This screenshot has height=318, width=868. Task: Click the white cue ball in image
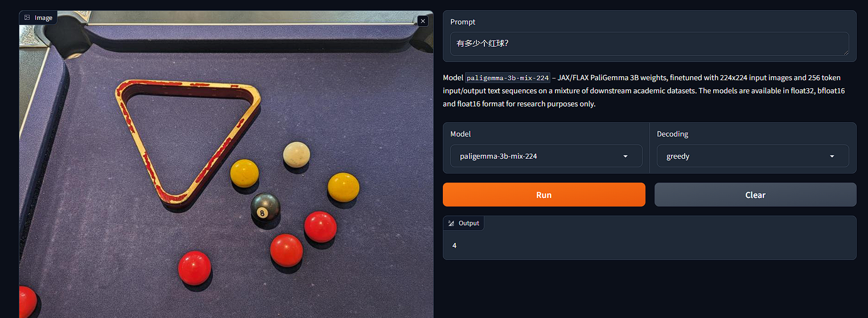point(297,154)
